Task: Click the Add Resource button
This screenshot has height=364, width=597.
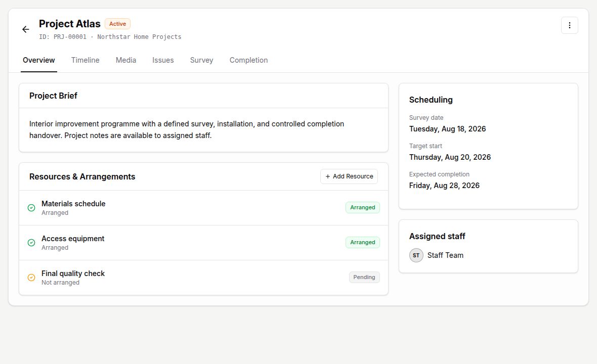Action: [x=349, y=176]
